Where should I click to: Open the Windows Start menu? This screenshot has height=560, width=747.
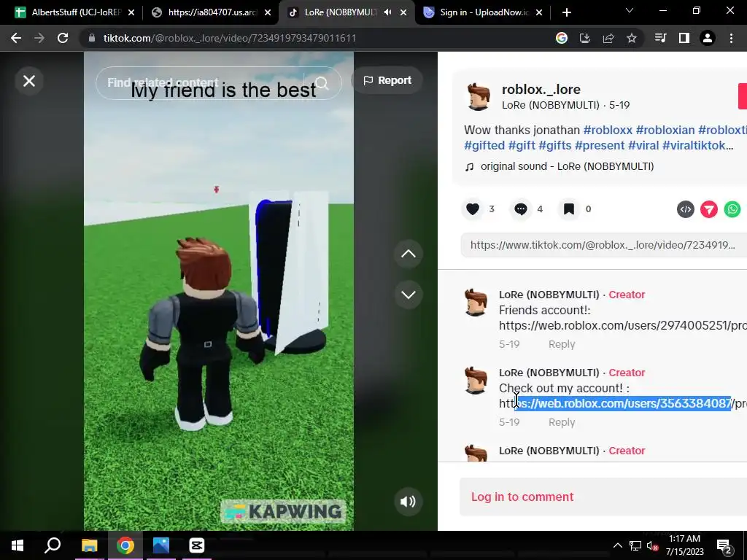(x=18, y=545)
